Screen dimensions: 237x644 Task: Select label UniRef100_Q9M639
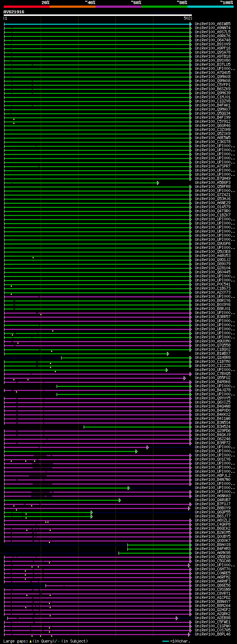(213, 93)
